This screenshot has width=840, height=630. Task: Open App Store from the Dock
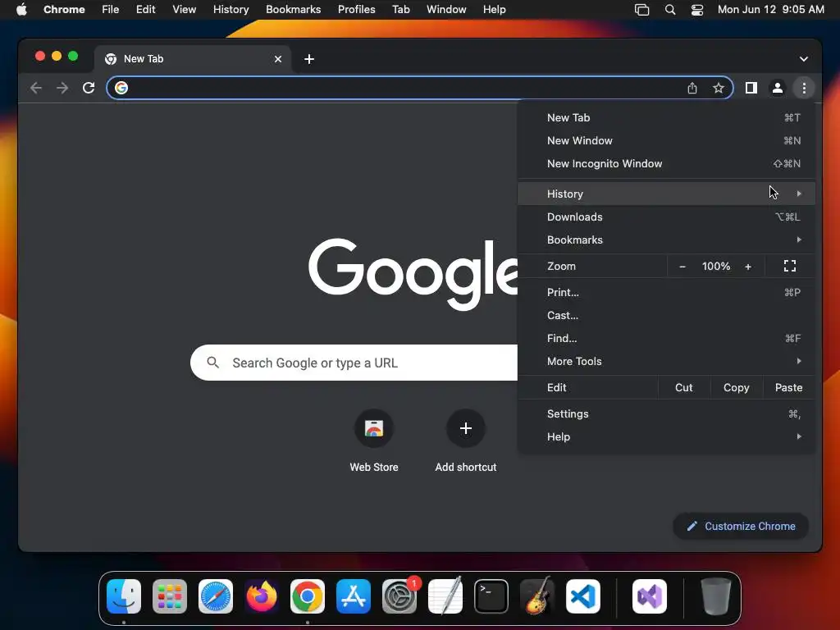pos(354,596)
